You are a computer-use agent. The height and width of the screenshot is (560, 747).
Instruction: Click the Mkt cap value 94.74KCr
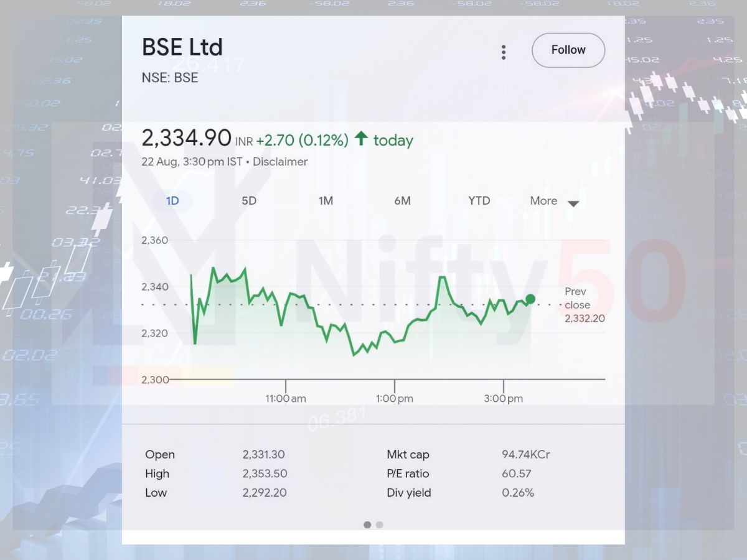(x=525, y=455)
